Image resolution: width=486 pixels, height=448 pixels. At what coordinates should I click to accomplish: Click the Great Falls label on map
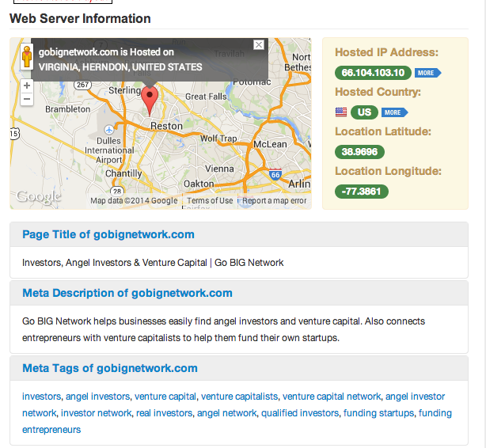(206, 97)
